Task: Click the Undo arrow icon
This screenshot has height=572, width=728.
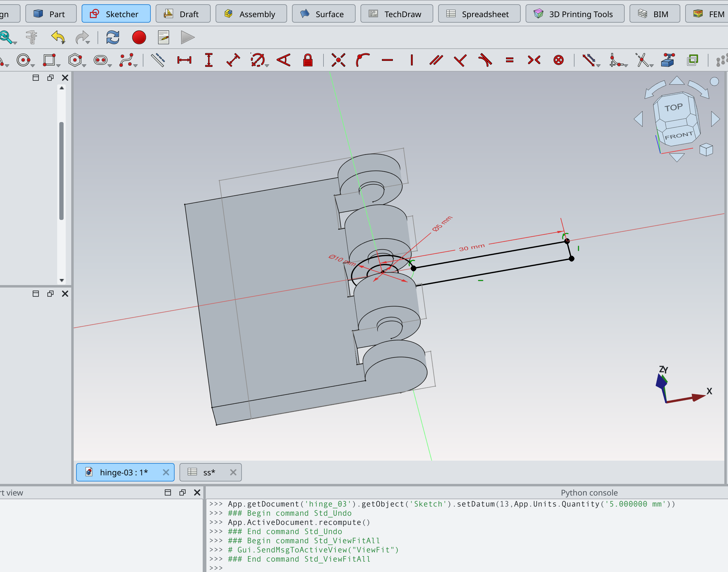Action: click(58, 37)
